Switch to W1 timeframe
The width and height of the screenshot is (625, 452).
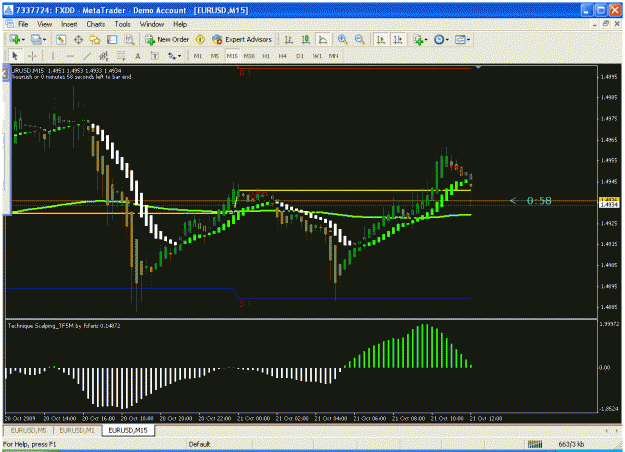pos(317,56)
